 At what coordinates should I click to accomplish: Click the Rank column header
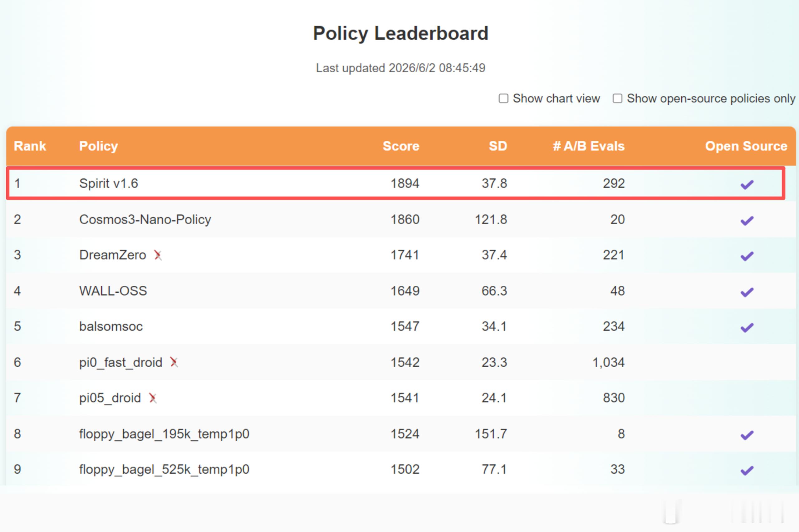pyautogui.click(x=30, y=146)
